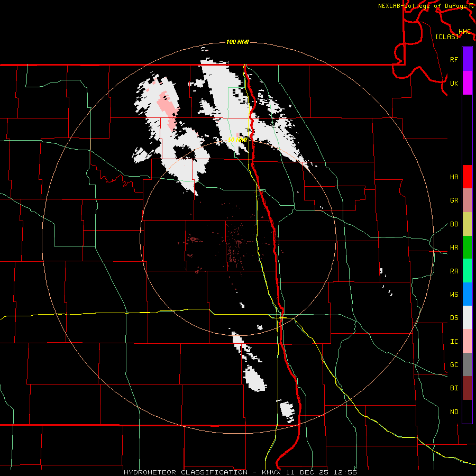This screenshot has height=476, width=476.
Task: Click the DS white legend swatch
Action: tap(467, 317)
